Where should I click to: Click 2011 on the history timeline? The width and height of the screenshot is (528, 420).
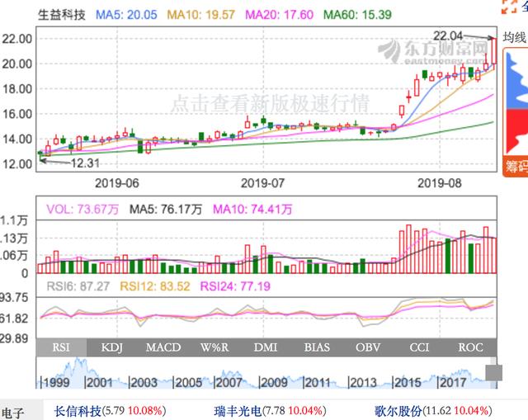(x=317, y=383)
